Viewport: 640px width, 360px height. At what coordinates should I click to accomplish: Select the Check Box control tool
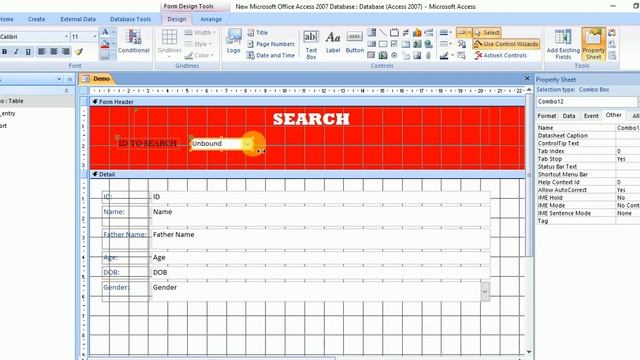pos(394,44)
